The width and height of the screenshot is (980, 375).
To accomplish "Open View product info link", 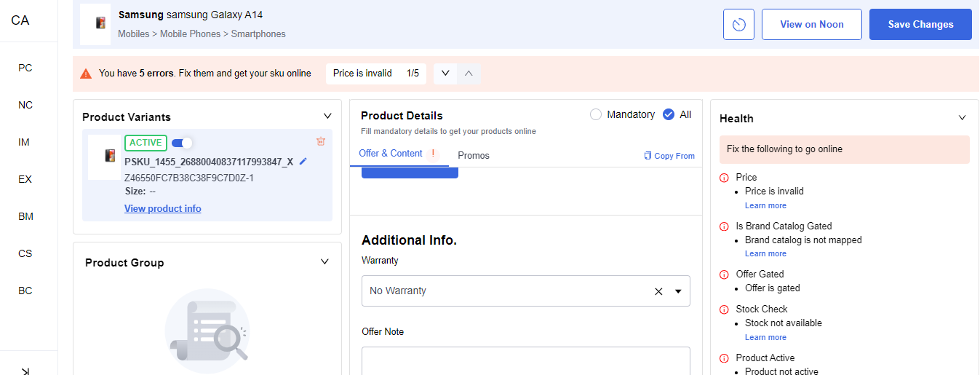I will (x=163, y=208).
